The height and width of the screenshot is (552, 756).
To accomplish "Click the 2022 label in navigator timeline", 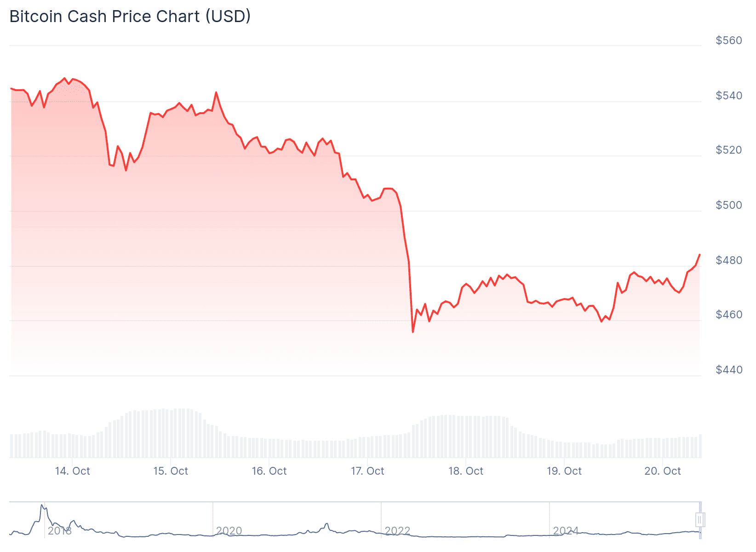I will click(x=397, y=531).
